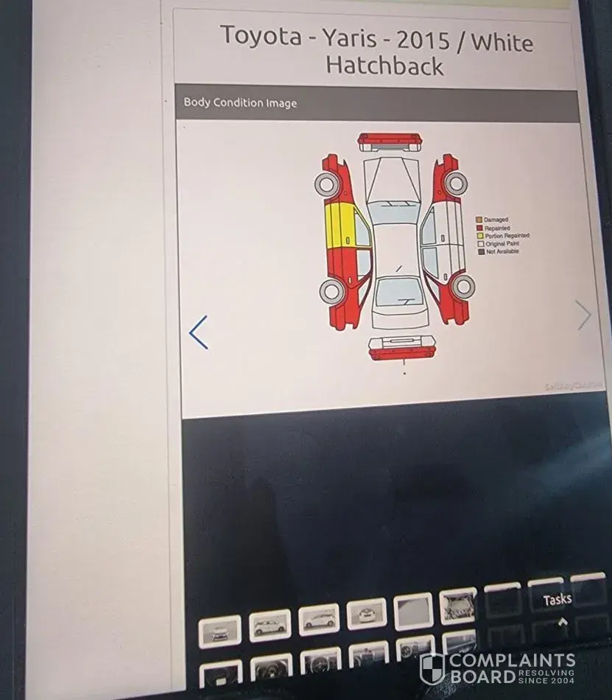
Task: Click the Damaged legend color swatch
Action: [x=479, y=220]
